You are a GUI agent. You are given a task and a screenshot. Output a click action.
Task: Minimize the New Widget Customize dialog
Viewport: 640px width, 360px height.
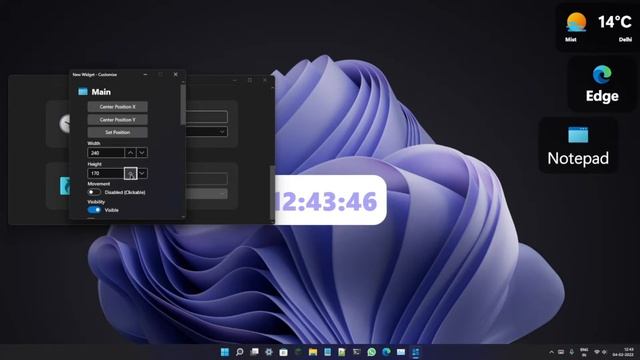click(146, 75)
